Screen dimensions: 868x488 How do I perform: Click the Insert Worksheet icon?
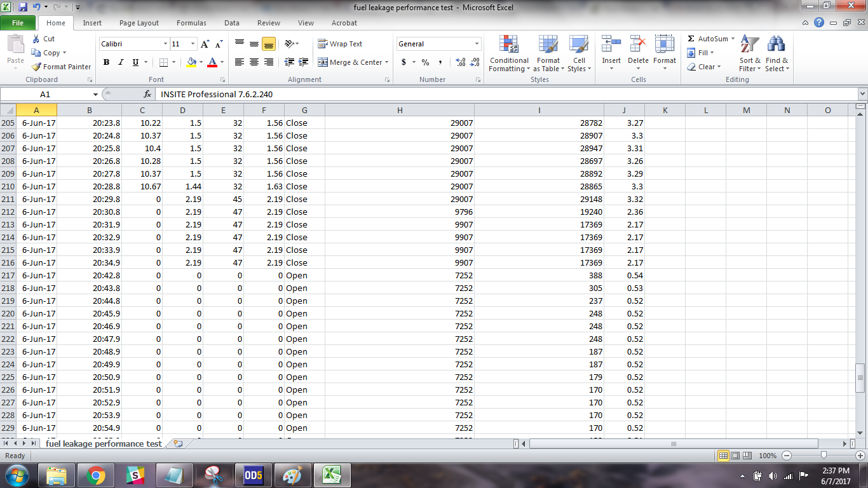178,444
